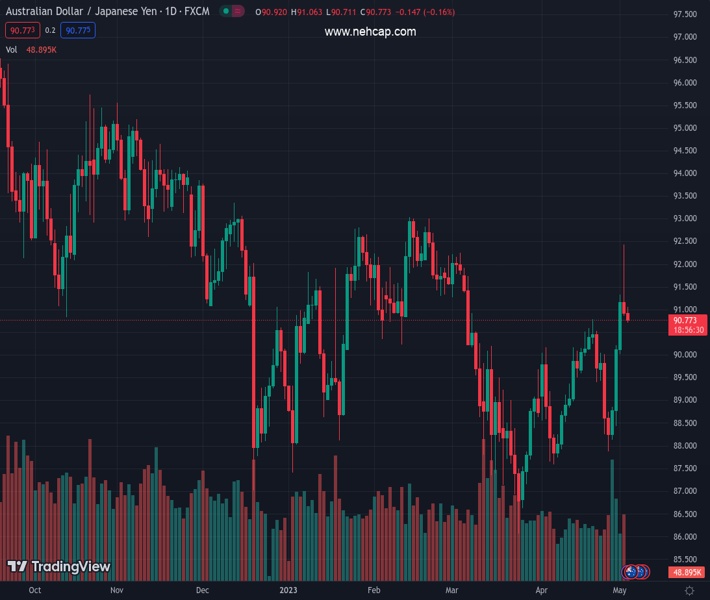Click the blue buy price 90.775 button
Screen dimensions: 710x600
(x=78, y=31)
